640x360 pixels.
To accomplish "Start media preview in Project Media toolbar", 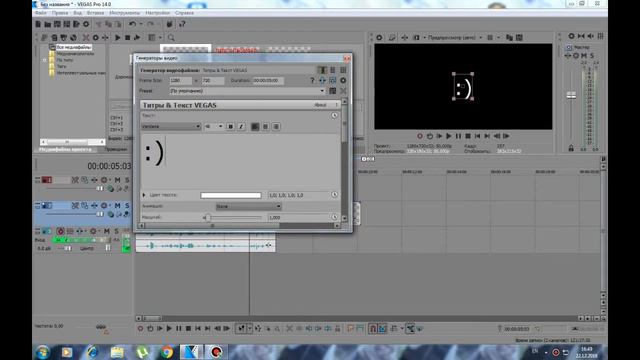I will tap(118, 38).
